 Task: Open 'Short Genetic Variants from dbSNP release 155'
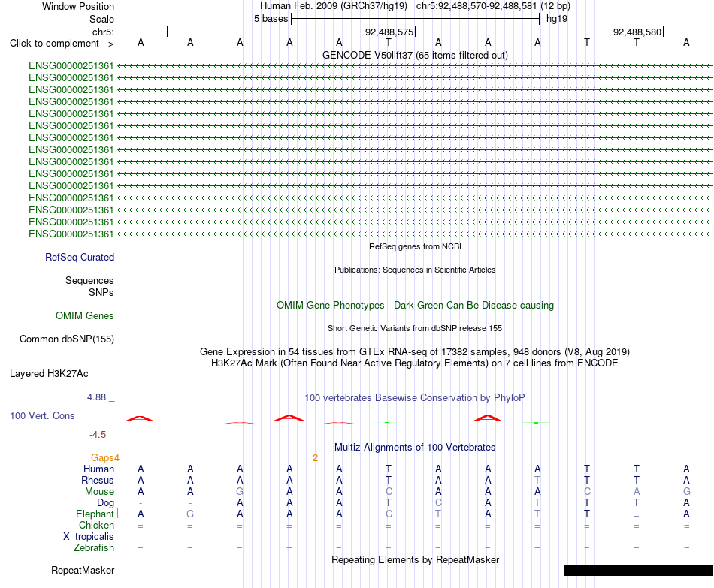tap(415, 329)
